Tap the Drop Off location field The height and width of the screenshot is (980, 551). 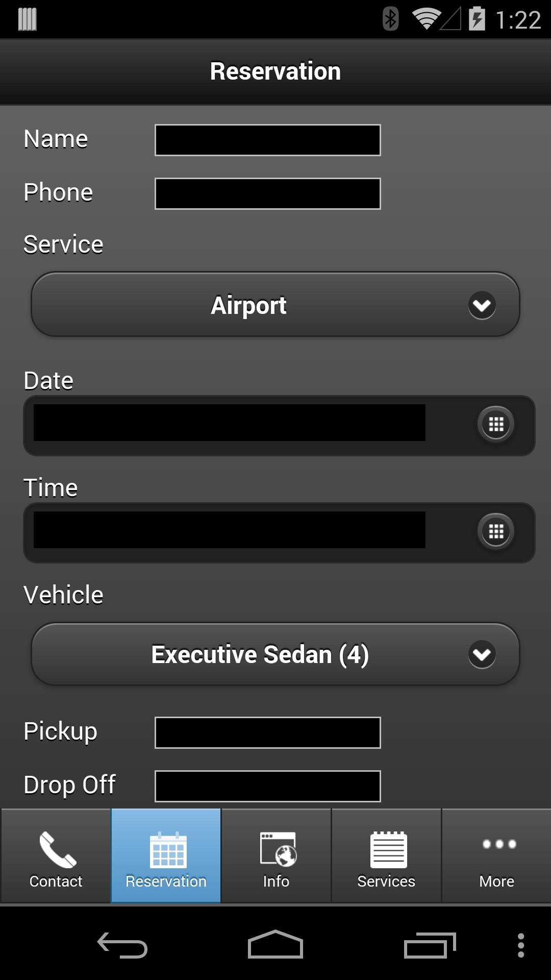pos(268,787)
